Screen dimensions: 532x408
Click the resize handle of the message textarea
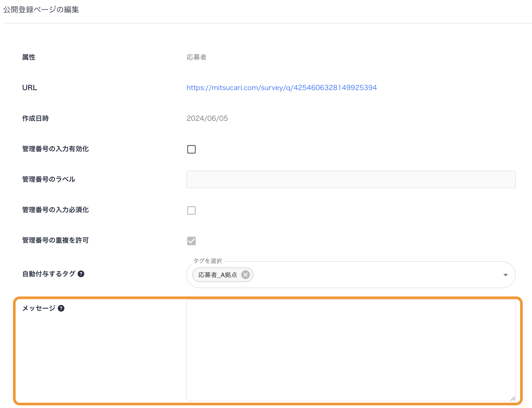pos(513,398)
